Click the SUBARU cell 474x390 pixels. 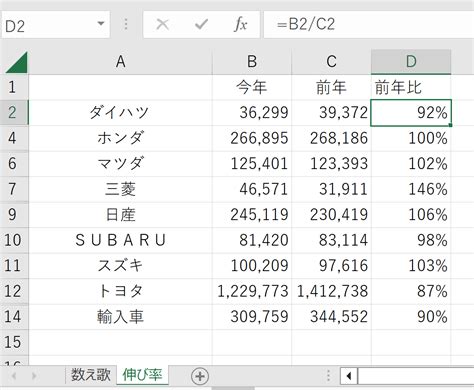tap(120, 240)
